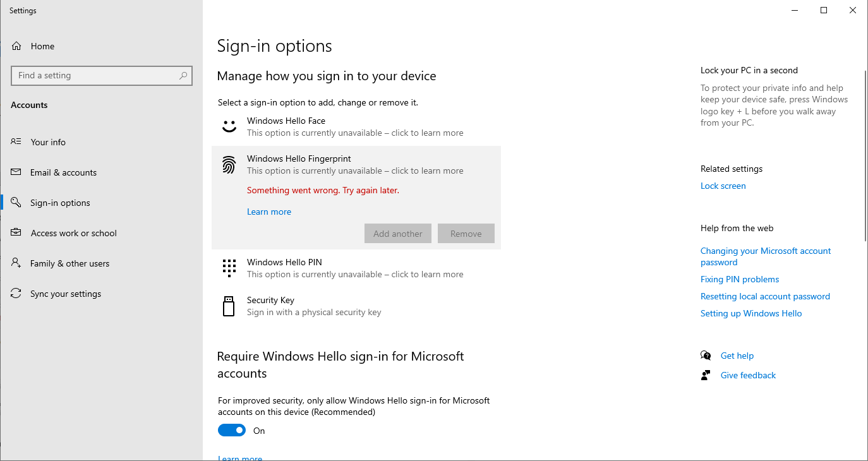Image resolution: width=868 pixels, height=461 pixels.
Task: Click the Give feedback person icon
Action: [706, 375]
